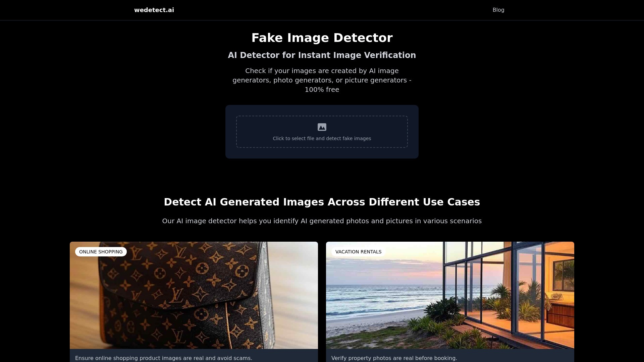Click the Louis Vuitton bag example image

pos(194,295)
